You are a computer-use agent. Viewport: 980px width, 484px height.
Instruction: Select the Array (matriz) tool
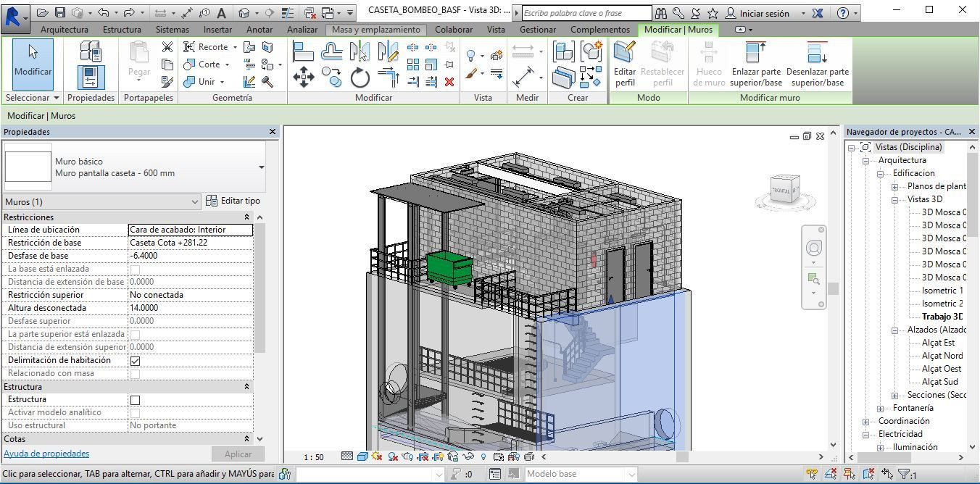[413, 64]
